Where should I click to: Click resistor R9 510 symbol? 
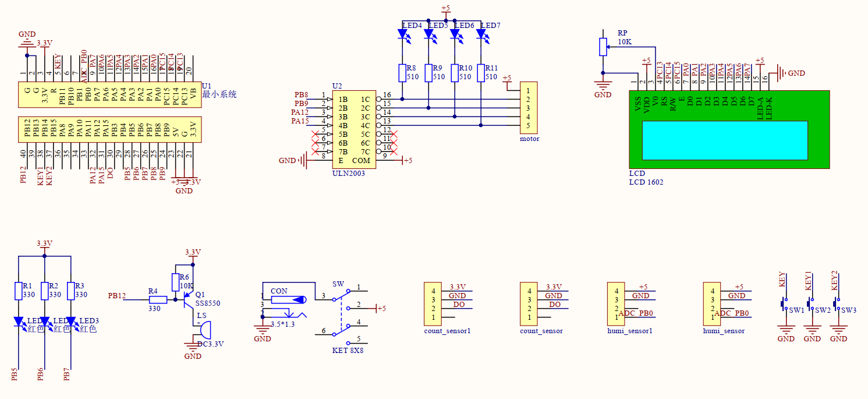click(428, 73)
